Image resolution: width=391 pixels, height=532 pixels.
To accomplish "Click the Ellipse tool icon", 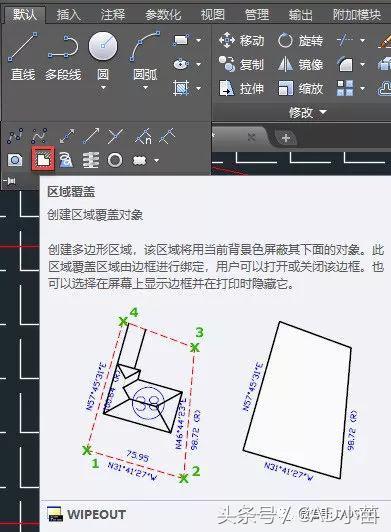I will [181, 64].
